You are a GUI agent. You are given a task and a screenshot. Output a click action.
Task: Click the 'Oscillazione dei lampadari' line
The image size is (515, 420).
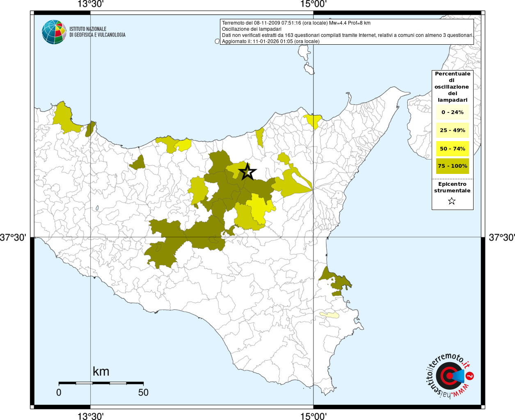coord(252,29)
